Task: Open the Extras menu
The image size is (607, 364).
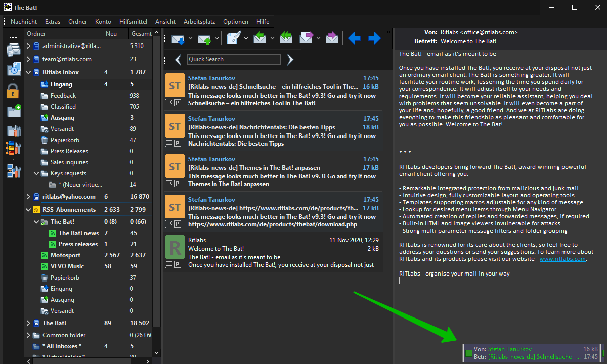Action: click(53, 22)
